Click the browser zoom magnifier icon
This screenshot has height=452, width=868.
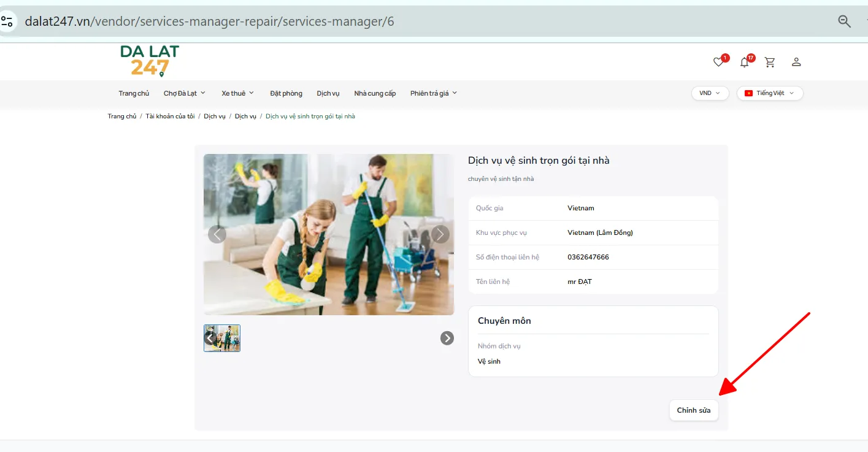[845, 21]
